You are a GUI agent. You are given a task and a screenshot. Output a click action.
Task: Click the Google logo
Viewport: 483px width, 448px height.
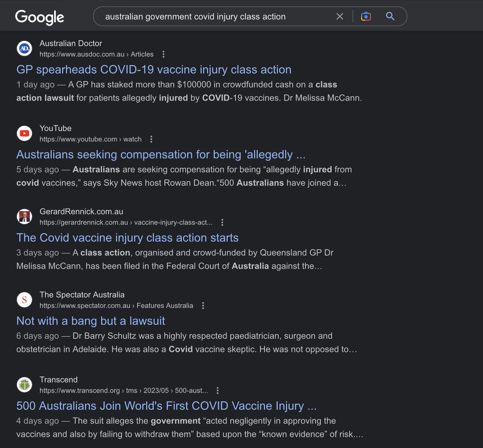point(39,17)
